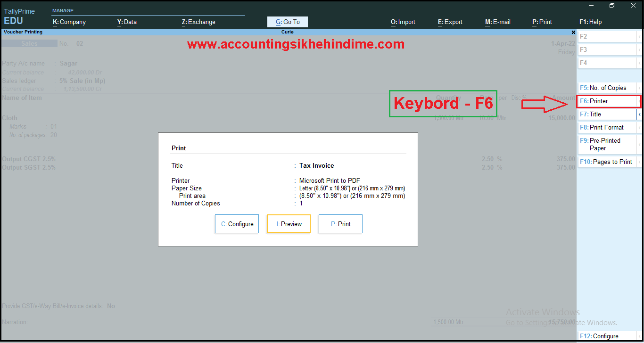
Task: Open the Exchange menu
Action: click(198, 22)
